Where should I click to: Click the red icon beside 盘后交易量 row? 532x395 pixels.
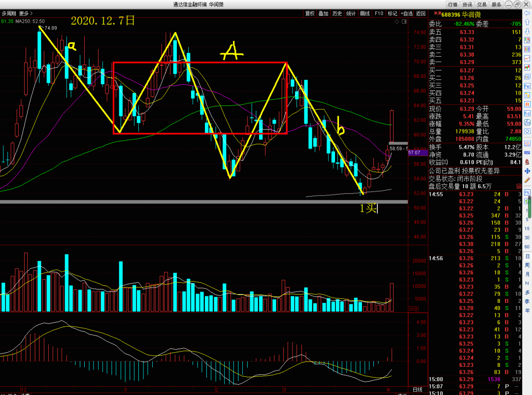[x=519, y=186]
